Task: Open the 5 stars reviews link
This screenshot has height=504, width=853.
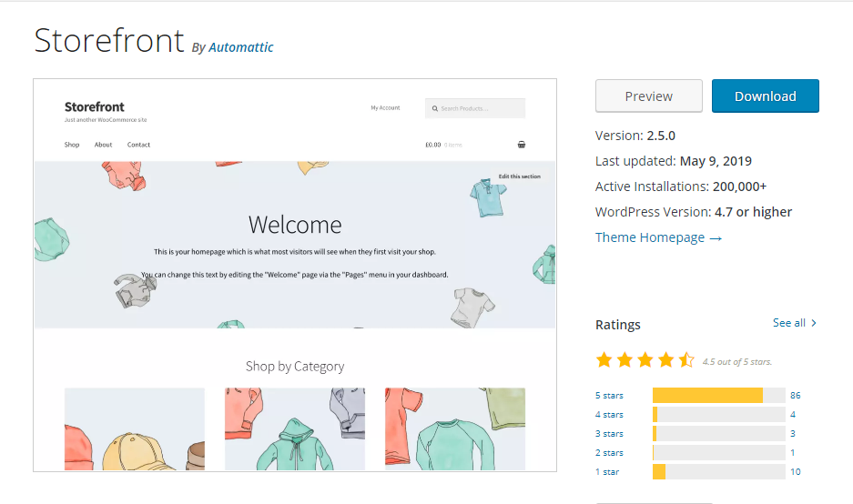Action: point(609,396)
